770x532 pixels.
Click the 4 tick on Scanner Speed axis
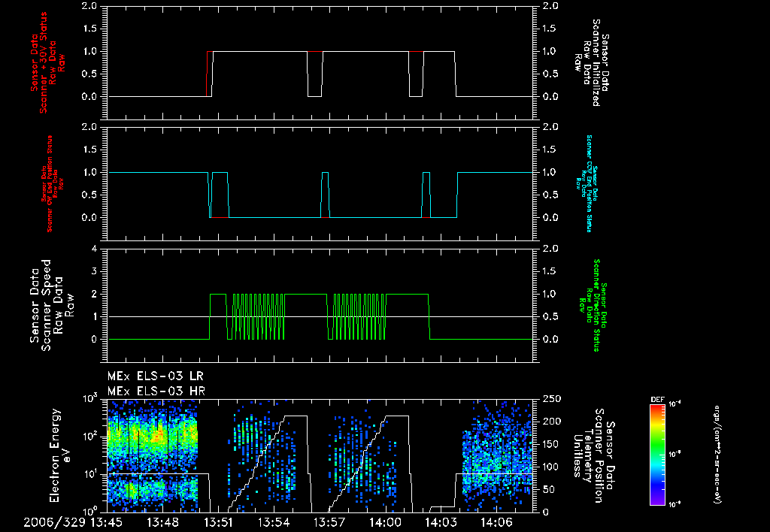point(95,249)
